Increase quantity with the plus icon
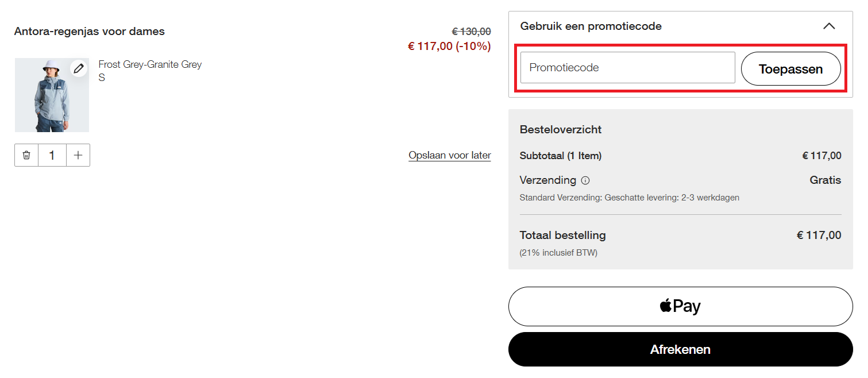This screenshot has height=378, width=868. click(x=78, y=155)
